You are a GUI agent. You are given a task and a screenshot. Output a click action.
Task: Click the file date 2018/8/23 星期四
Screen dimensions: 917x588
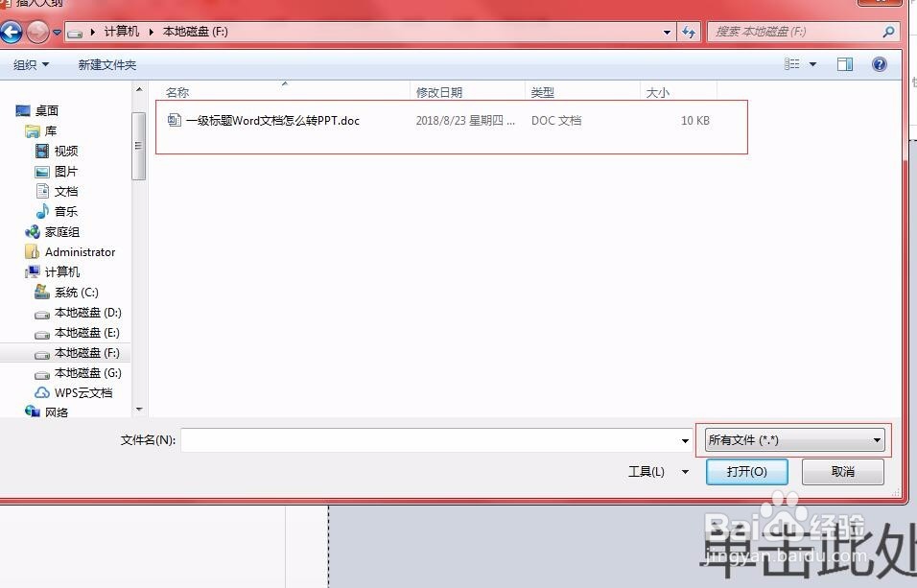[x=465, y=121]
